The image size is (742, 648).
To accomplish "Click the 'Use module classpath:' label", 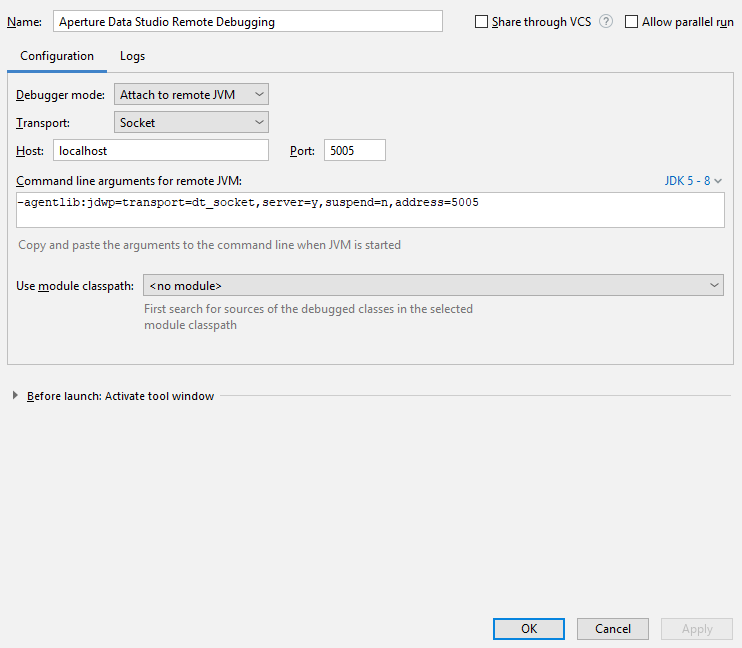I will 75,286.
